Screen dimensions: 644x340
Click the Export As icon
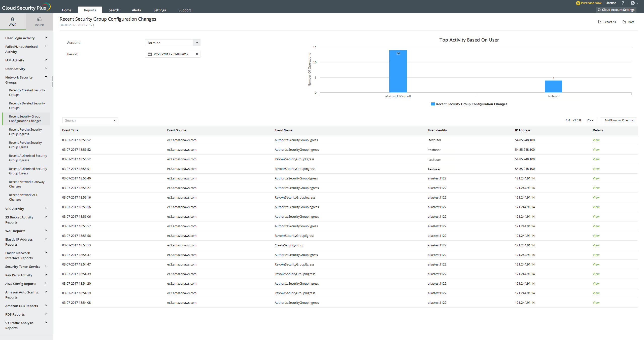(600, 22)
